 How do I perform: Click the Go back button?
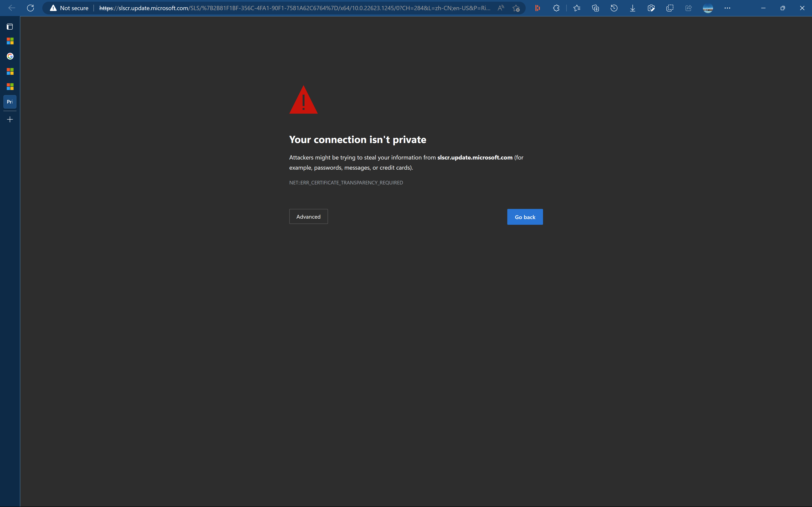(525, 217)
